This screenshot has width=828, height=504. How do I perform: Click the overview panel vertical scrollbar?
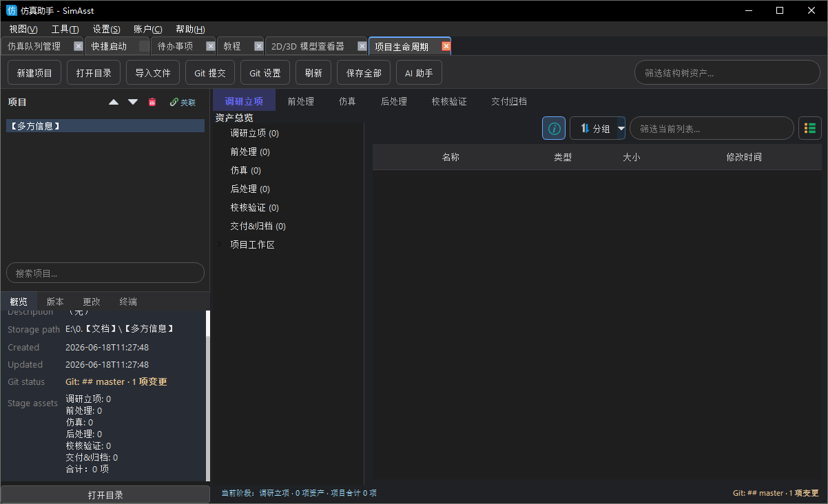pyautogui.click(x=207, y=396)
